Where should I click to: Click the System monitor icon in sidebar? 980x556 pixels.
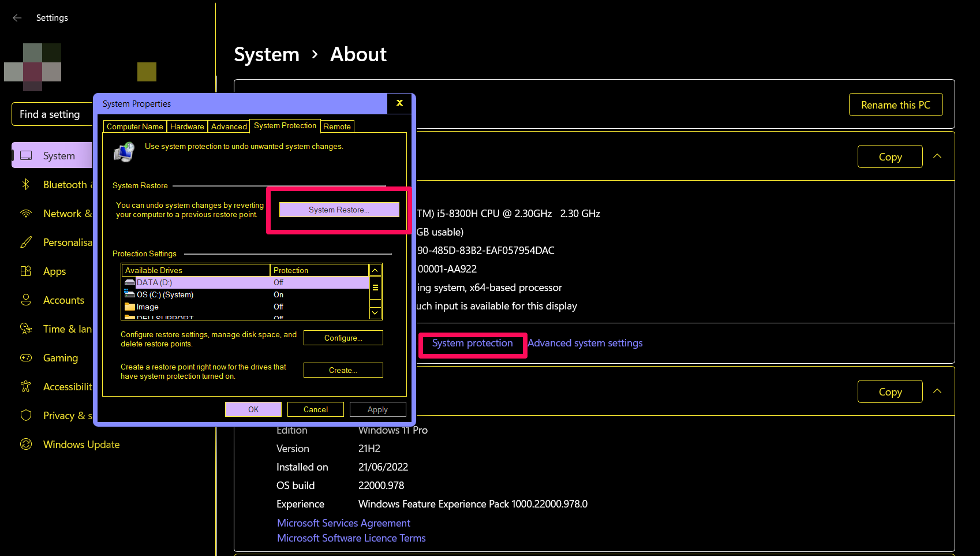pos(26,156)
